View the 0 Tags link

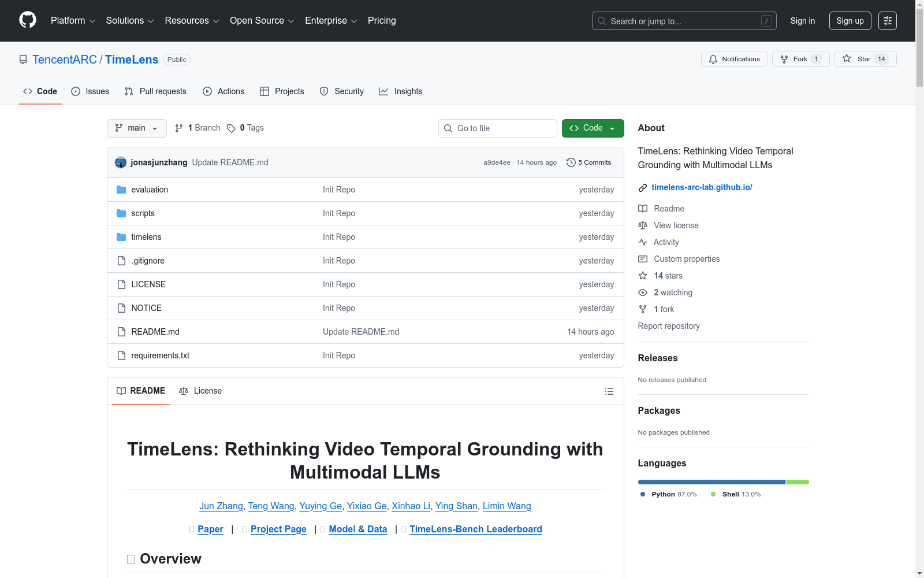245,128
